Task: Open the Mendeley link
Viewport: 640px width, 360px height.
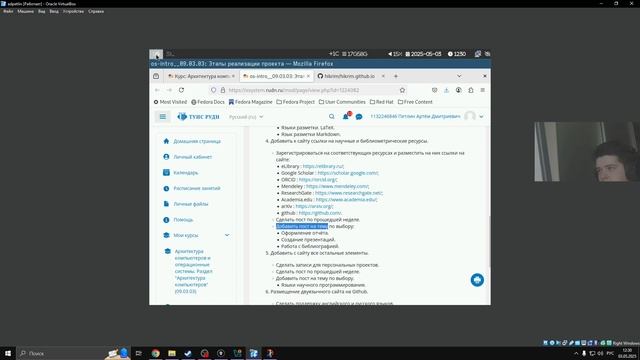Action: click(x=337, y=186)
